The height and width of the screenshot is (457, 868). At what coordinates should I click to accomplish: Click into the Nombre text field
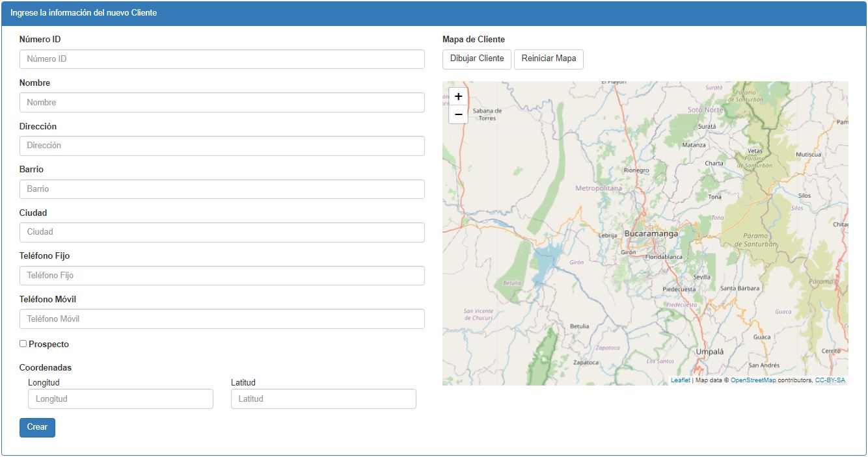pos(222,103)
